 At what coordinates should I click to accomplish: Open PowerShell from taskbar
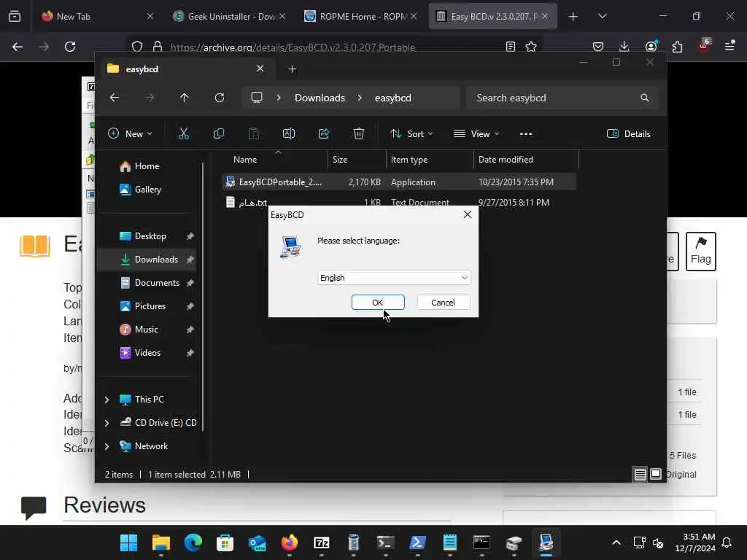click(418, 542)
